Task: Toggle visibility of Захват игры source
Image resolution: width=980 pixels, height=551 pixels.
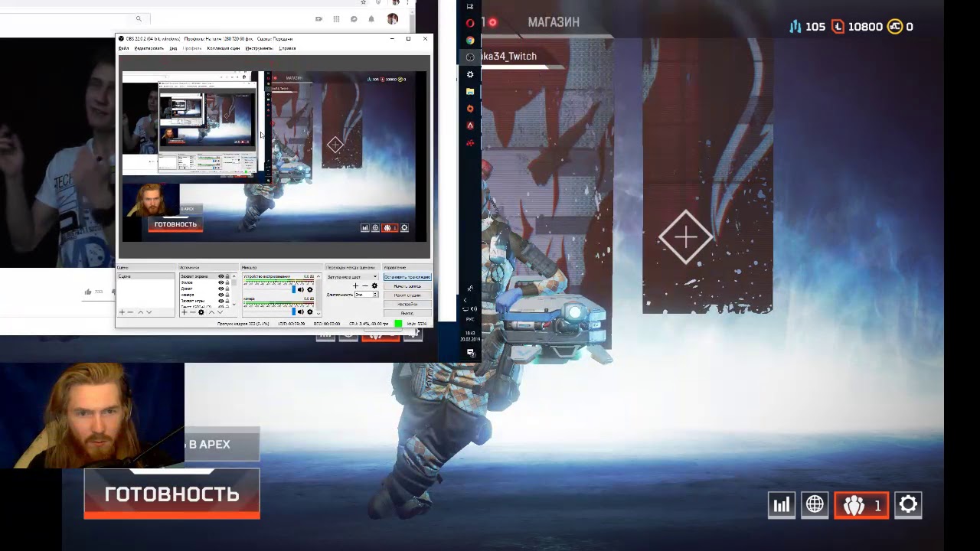Action: [220, 301]
